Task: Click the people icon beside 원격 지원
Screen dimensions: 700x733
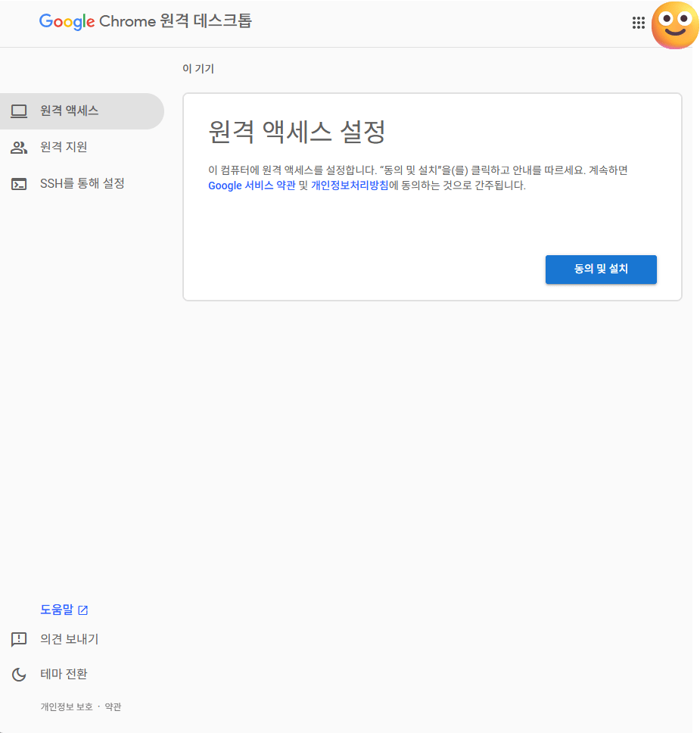Action: pos(19,148)
